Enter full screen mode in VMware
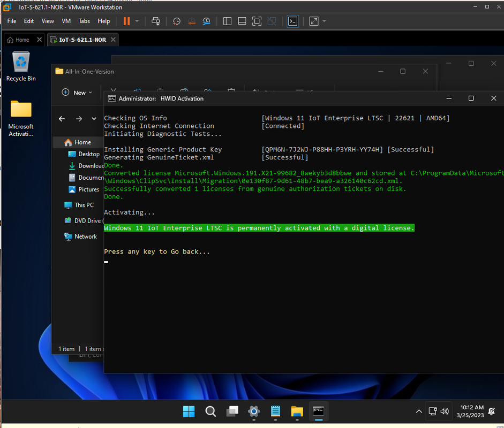Image resolution: width=504 pixels, height=428 pixels. 257,21
